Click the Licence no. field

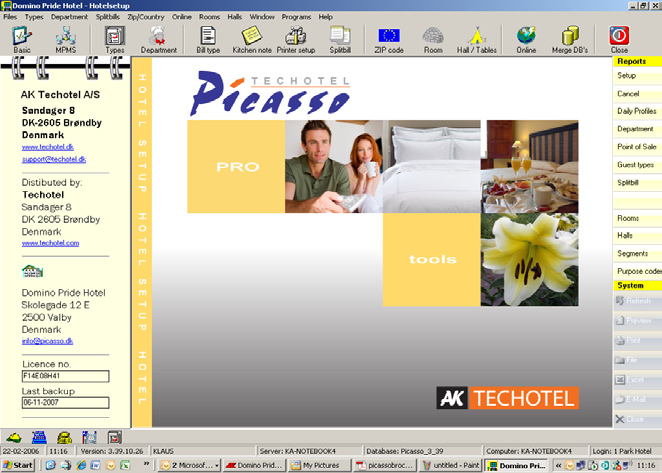click(65, 376)
